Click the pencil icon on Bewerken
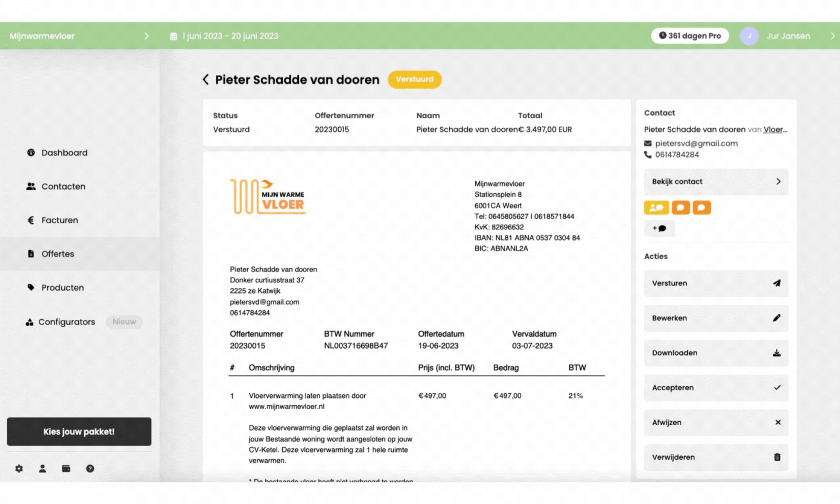840x504 pixels. coord(776,318)
